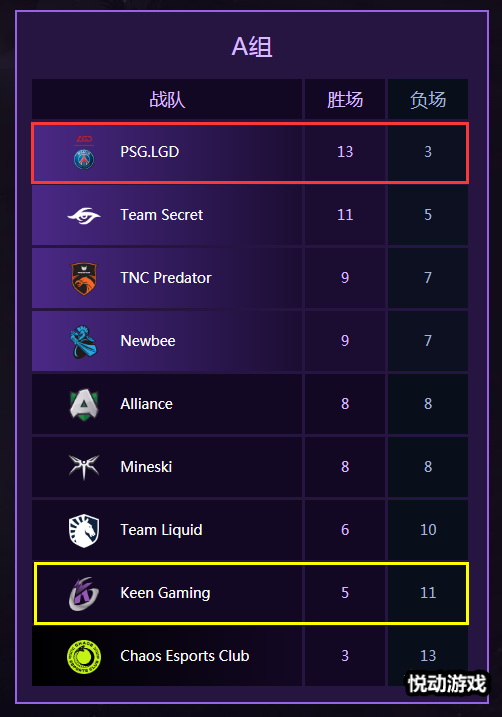Click Team Liquid's loss count 10

coord(428,530)
